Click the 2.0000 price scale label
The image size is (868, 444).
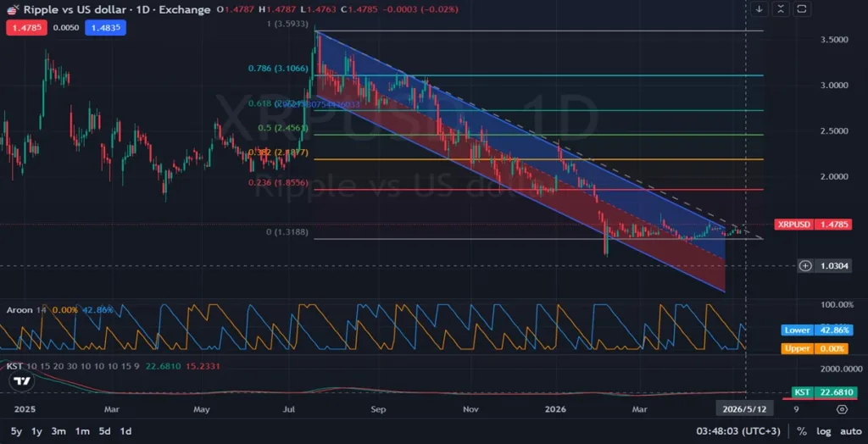(x=836, y=176)
